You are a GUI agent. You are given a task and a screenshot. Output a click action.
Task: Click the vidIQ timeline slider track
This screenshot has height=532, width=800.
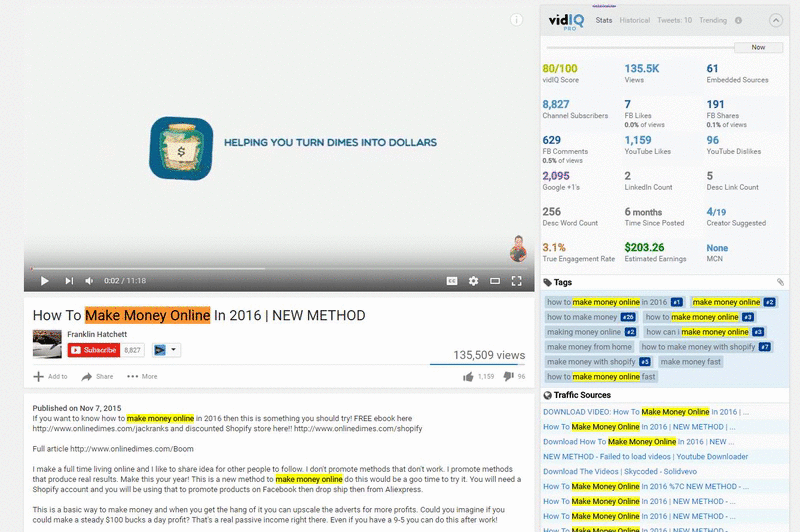point(640,47)
